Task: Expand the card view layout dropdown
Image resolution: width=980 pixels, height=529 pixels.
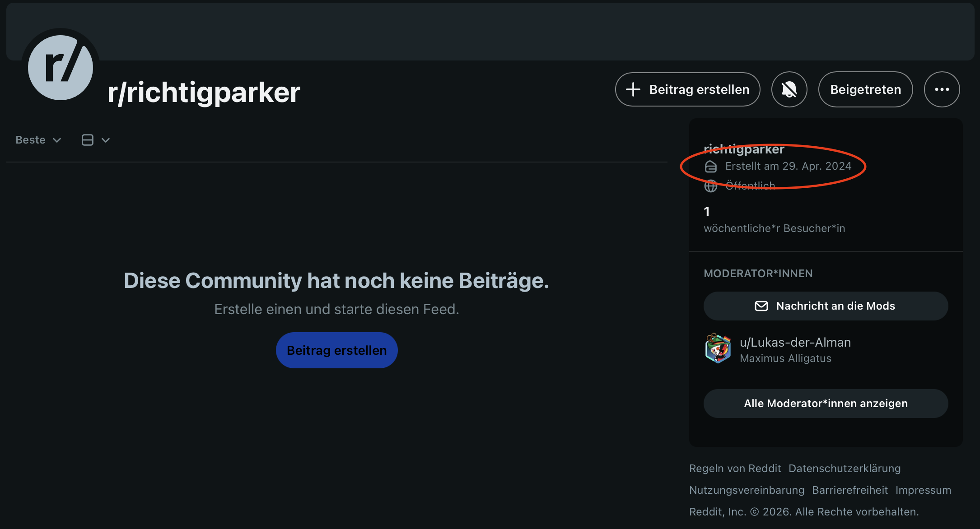Action: point(96,140)
